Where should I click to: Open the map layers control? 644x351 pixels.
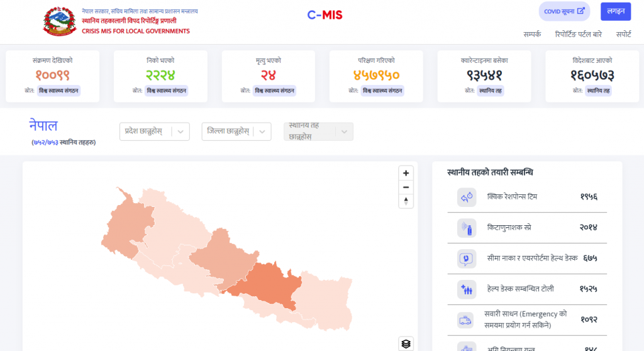point(406,343)
